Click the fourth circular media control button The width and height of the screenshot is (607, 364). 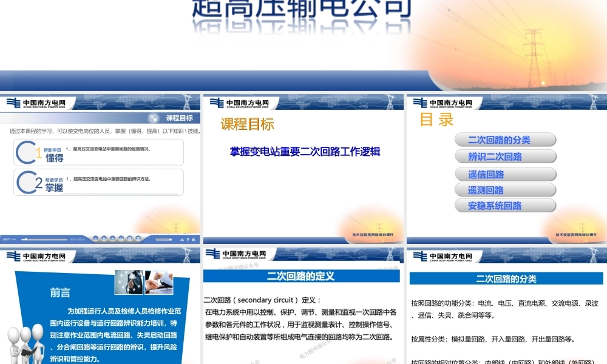click(x=121, y=239)
